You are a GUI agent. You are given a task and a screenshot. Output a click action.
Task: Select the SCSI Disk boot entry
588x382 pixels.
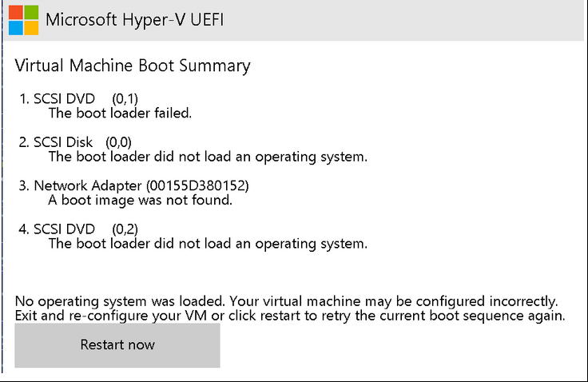click(63, 142)
